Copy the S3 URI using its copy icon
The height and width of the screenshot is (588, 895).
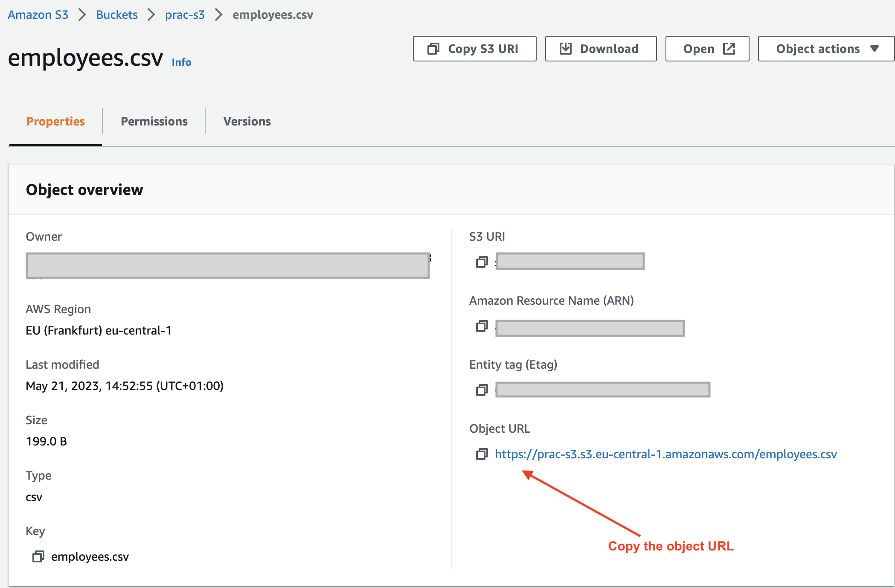pos(482,262)
